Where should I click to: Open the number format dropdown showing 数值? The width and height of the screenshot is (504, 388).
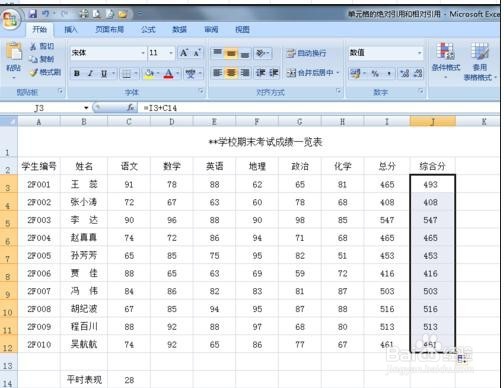419,53
